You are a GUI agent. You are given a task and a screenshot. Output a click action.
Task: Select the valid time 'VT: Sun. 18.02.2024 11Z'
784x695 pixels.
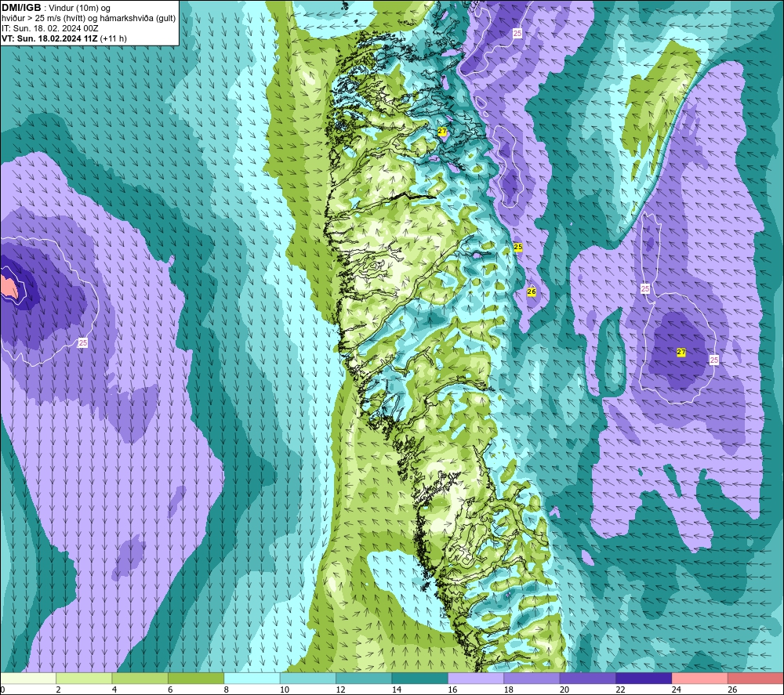tap(50, 38)
